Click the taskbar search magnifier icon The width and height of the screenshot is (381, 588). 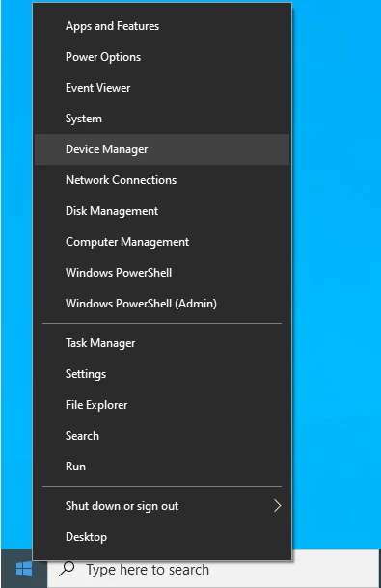pyautogui.click(x=67, y=569)
